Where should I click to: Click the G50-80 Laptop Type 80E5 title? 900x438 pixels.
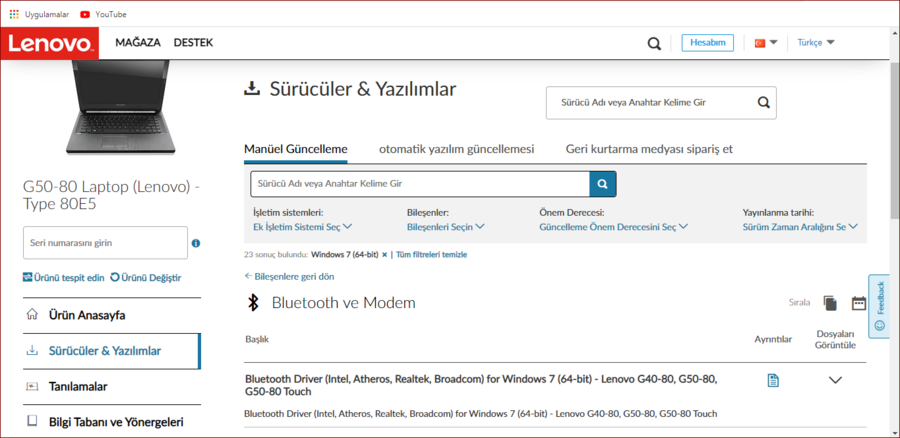(111, 195)
